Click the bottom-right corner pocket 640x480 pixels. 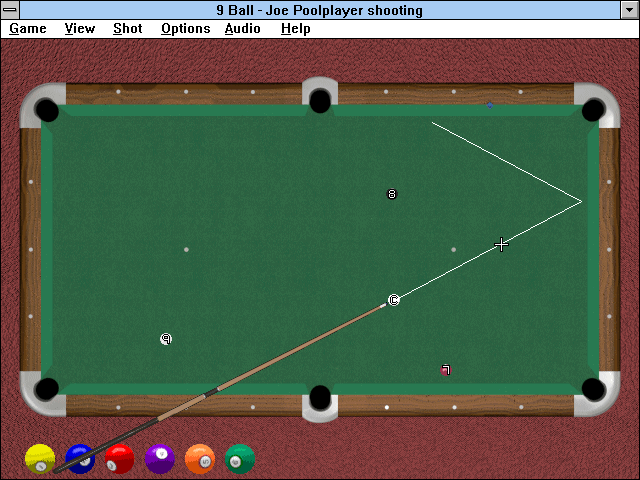tap(593, 389)
